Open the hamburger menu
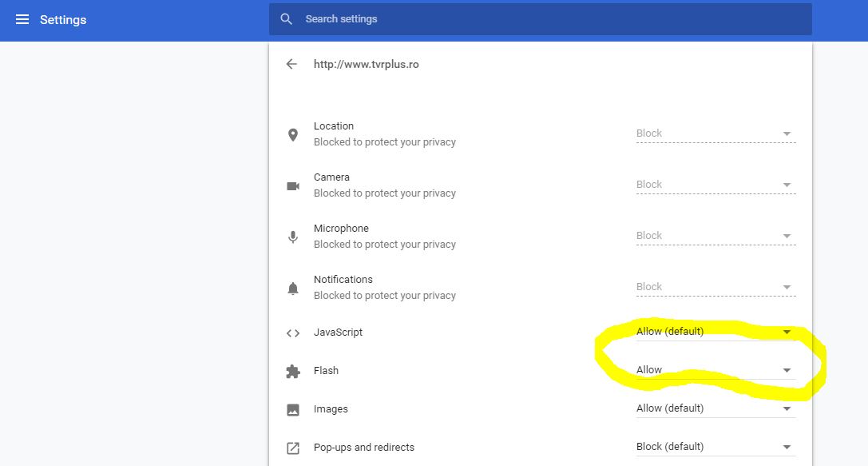This screenshot has width=868, height=466. click(x=20, y=19)
